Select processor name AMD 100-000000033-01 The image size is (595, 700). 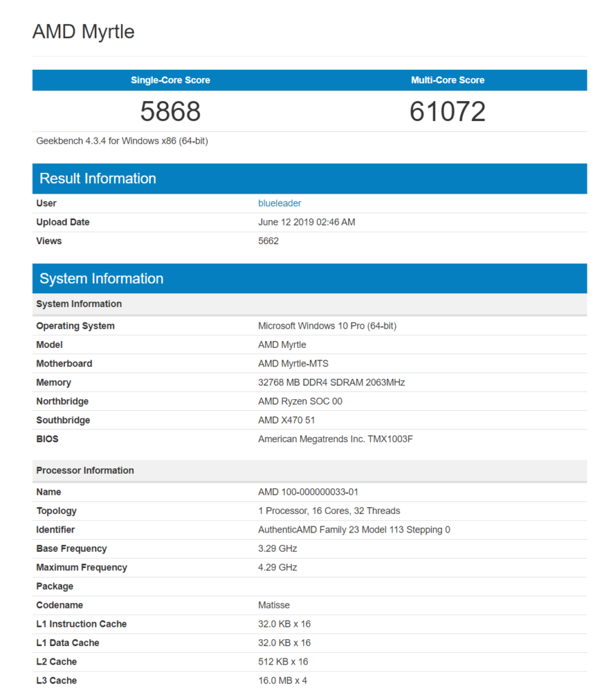tap(308, 492)
